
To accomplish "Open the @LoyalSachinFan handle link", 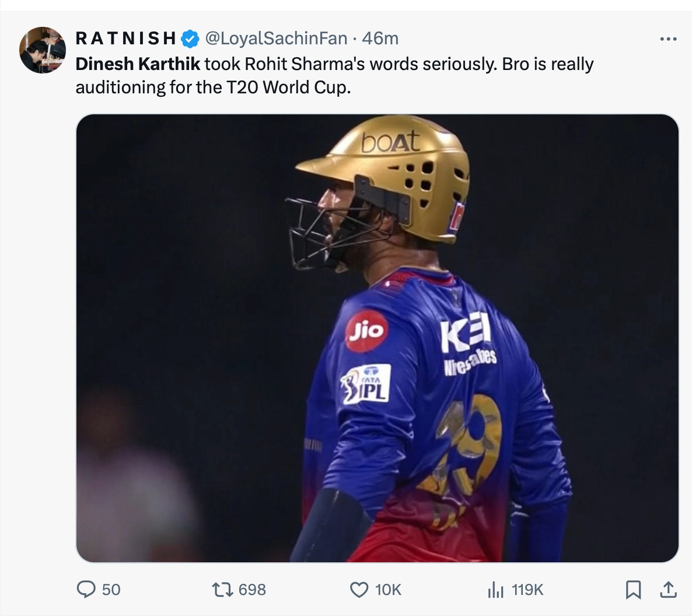I will coord(276,38).
